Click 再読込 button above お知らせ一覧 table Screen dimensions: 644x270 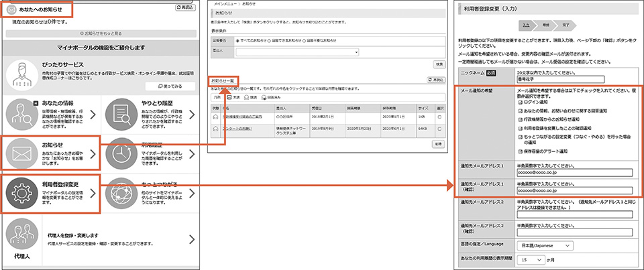click(x=436, y=80)
